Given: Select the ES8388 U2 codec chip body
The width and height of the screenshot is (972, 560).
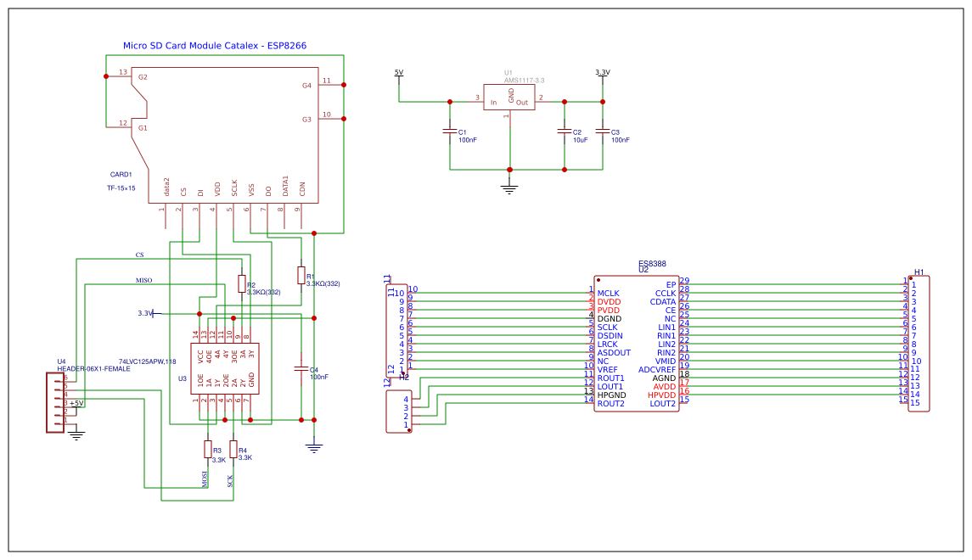Looking at the screenshot, I should [x=637, y=344].
